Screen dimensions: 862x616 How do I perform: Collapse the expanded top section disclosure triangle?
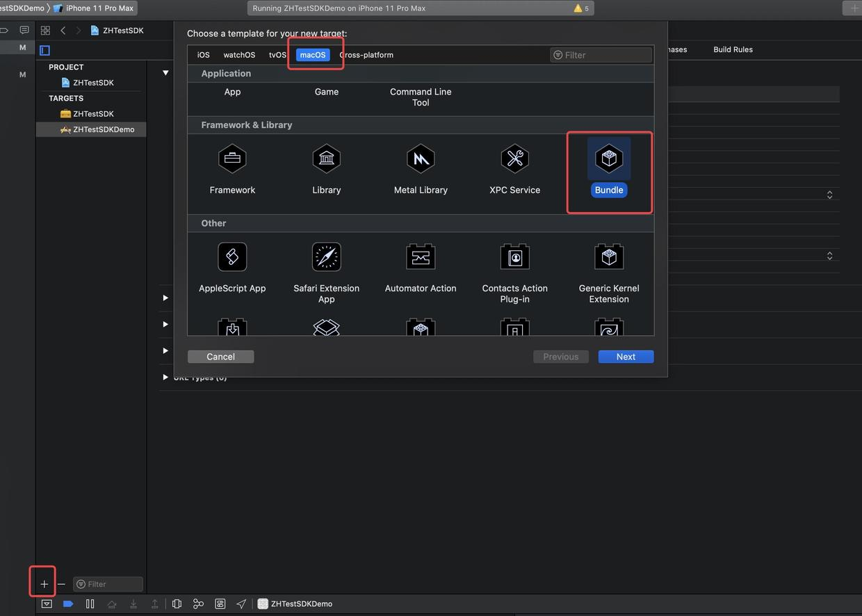click(x=165, y=73)
